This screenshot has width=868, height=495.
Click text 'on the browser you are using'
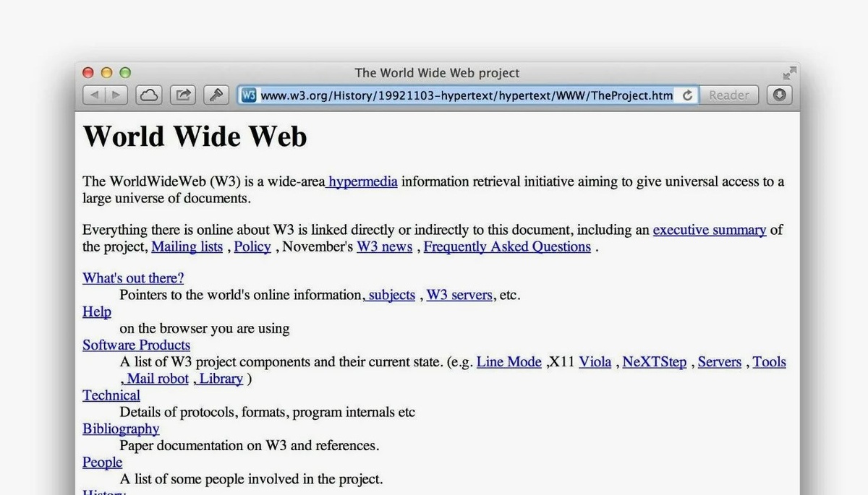pos(205,328)
